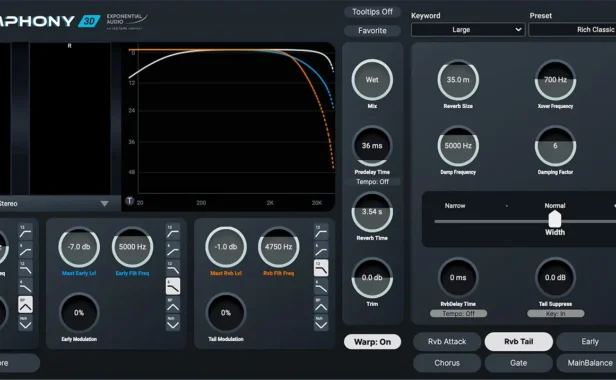
Task: Toggle Tempo: Off under Predelay Time
Action: point(372,182)
